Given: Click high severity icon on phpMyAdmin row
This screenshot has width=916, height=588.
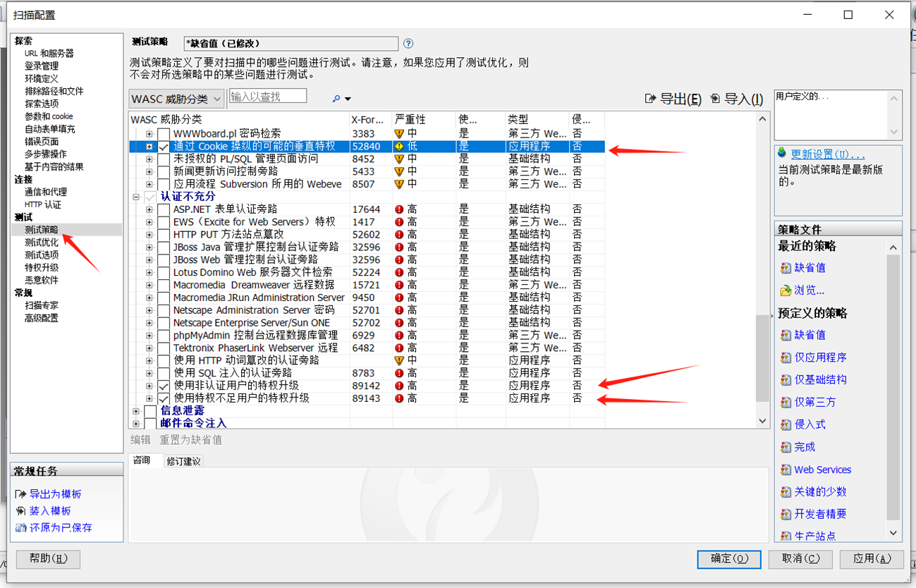Looking at the screenshot, I should click(399, 336).
